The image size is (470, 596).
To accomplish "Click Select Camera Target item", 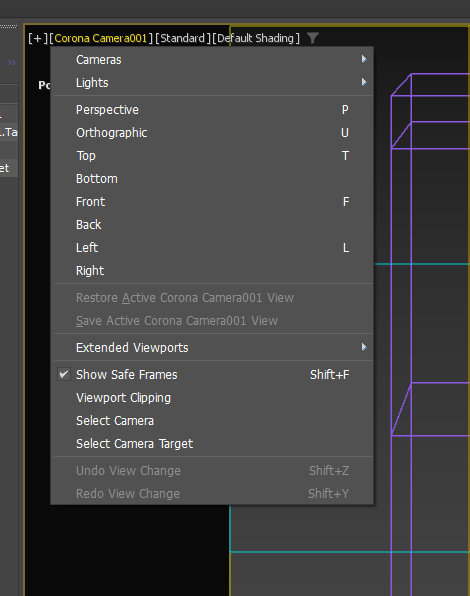I will coord(213,444).
